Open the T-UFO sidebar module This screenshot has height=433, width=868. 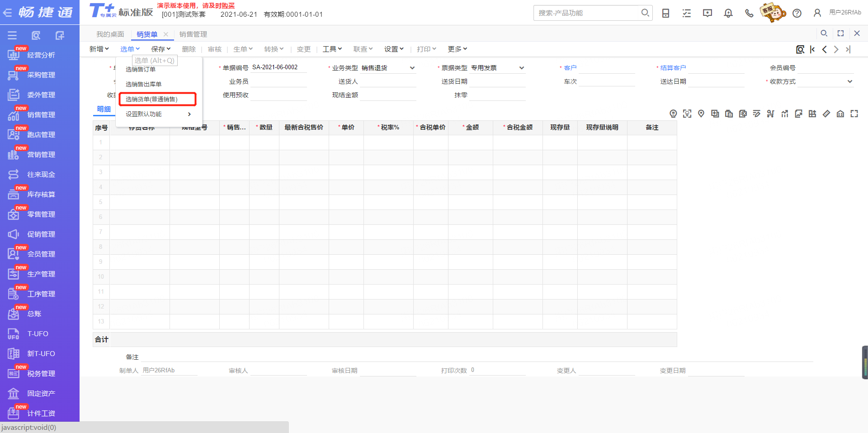[x=40, y=334]
